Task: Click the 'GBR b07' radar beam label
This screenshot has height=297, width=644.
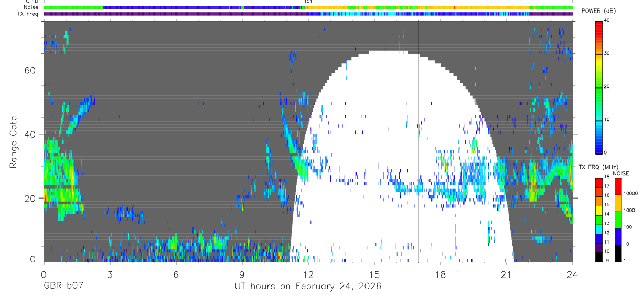Action: click(x=63, y=287)
